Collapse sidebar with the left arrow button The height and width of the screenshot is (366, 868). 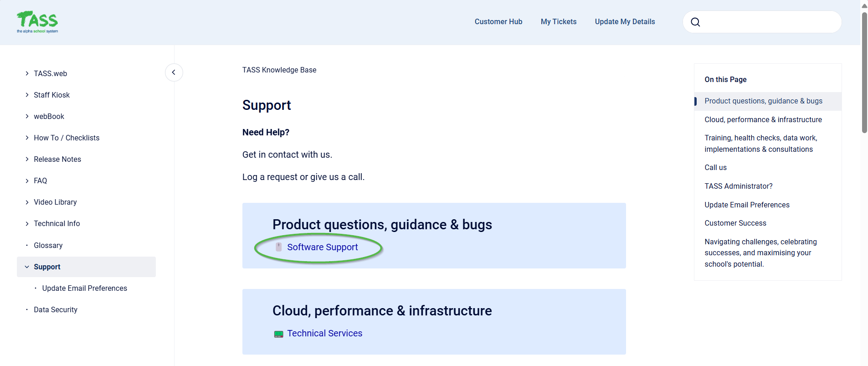click(x=174, y=72)
